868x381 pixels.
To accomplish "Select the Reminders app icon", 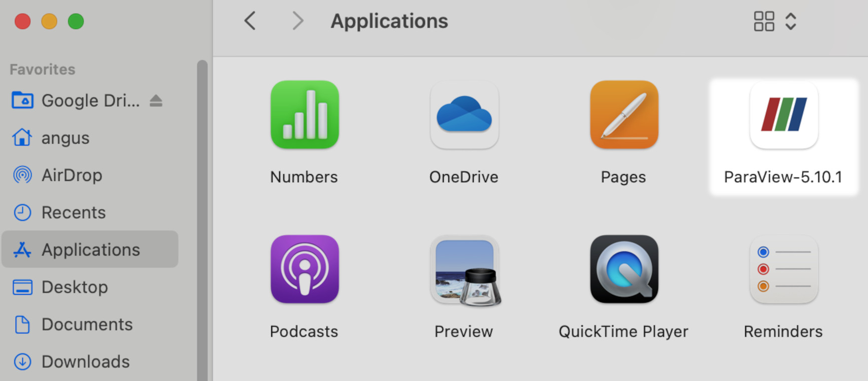I will (783, 269).
